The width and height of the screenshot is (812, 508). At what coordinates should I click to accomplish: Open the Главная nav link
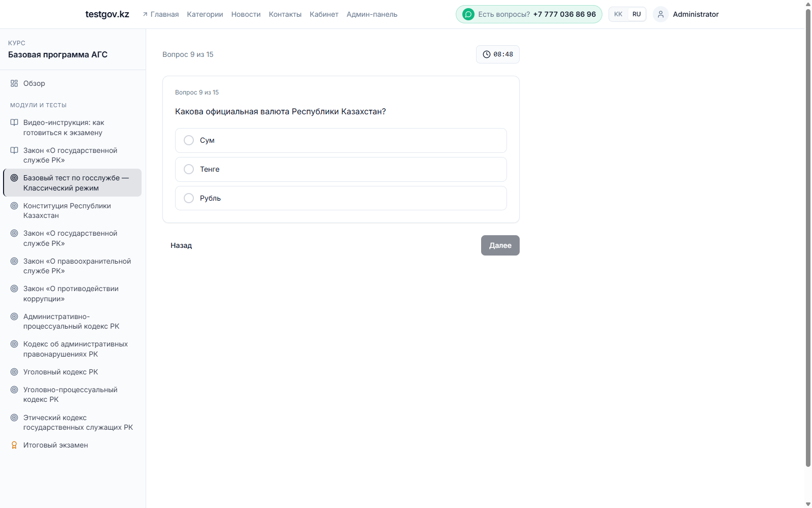click(160, 14)
